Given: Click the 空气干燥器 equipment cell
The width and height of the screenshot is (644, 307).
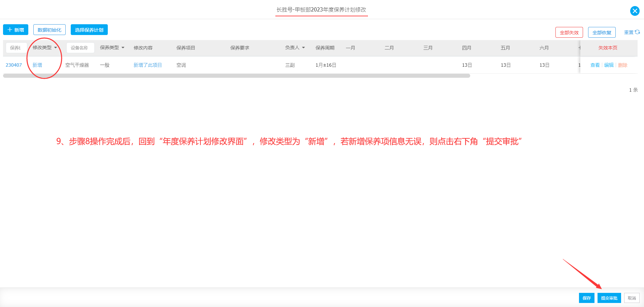Looking at the screenshot, I should click(77, 65).
